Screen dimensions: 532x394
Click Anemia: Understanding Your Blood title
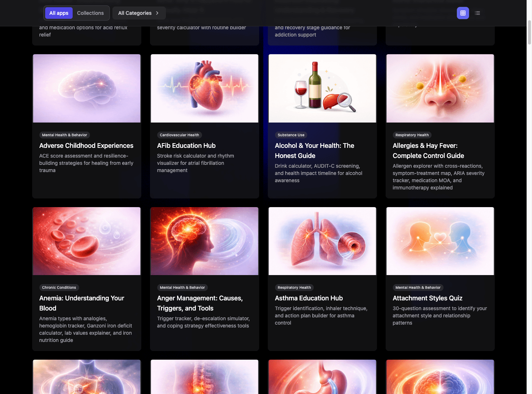click(82, 303)
